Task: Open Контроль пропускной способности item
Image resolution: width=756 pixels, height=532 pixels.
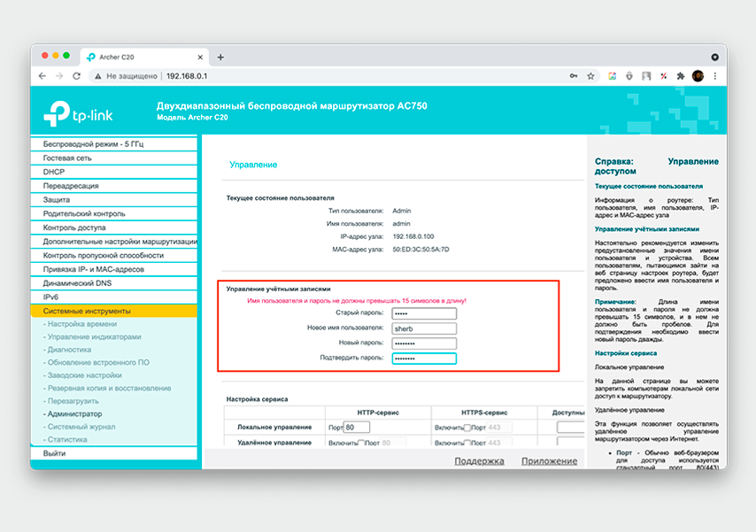Action: point(114,256)
